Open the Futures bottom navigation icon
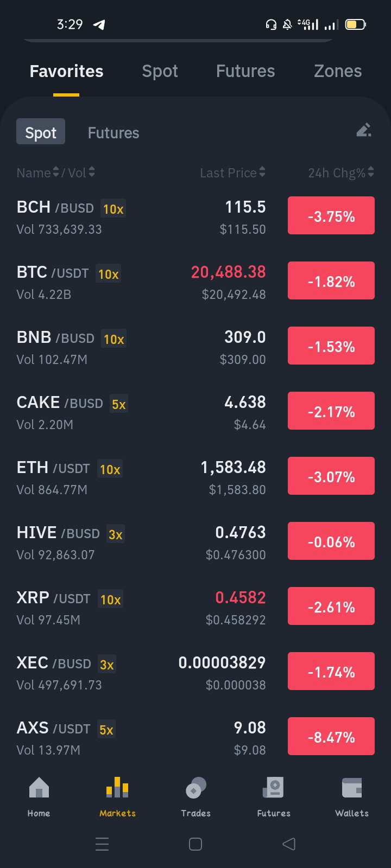This screenshot has height=868, width=391. tap(274, 788)
